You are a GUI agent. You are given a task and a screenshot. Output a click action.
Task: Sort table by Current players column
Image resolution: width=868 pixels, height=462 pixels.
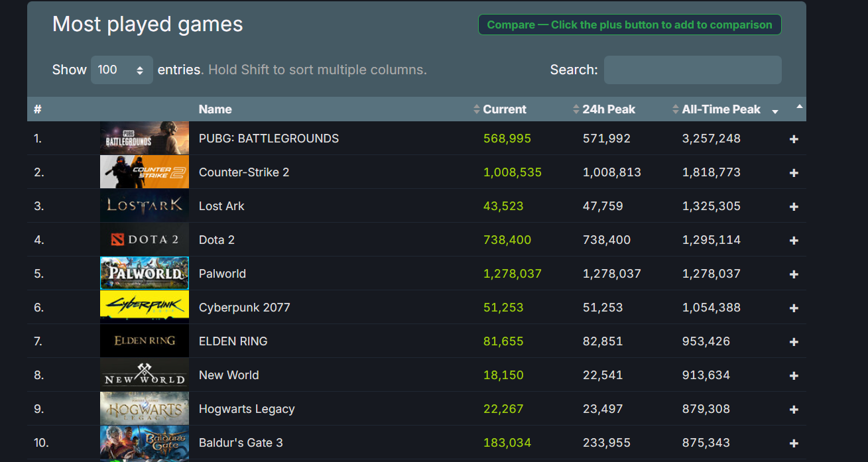[504, 109]
